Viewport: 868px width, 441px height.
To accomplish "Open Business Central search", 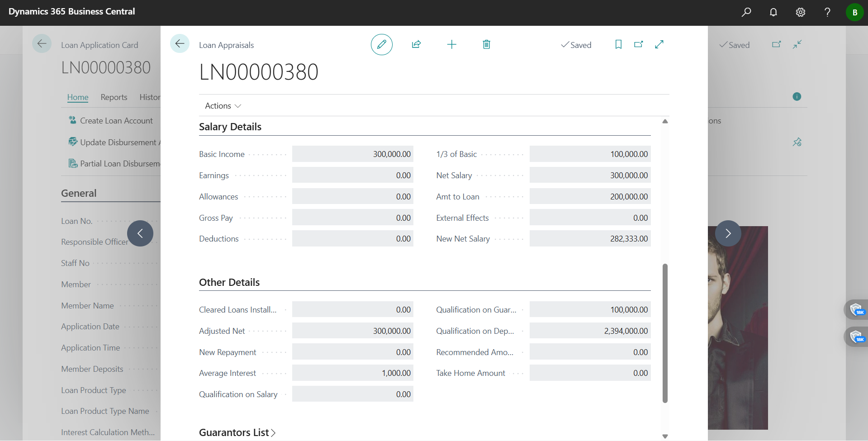I will click(746, 12).
